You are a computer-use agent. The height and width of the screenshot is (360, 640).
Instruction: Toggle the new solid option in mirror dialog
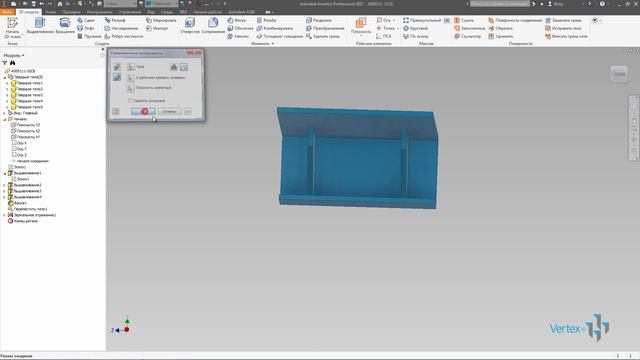(184, 67)
